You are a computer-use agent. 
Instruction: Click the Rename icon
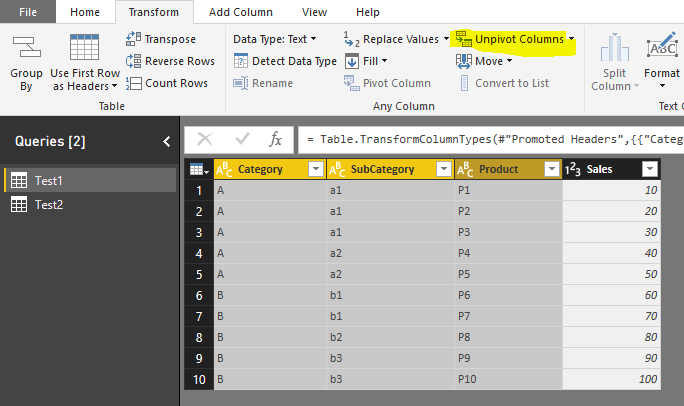click(240, 83)
